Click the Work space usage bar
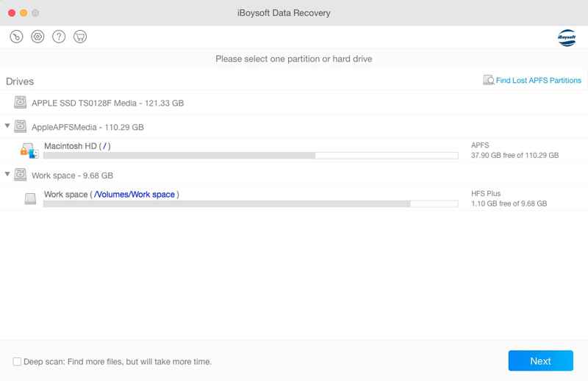 (x=251, y=204)
